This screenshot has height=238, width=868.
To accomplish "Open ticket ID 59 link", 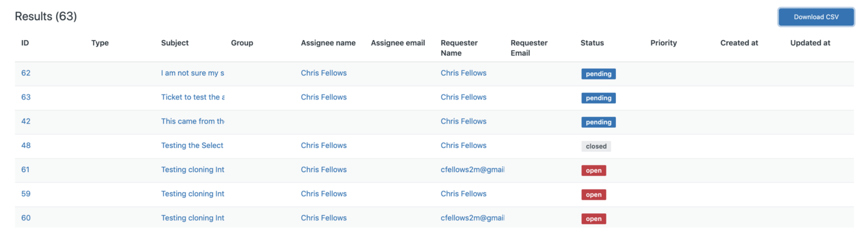I will coord(26,193).
